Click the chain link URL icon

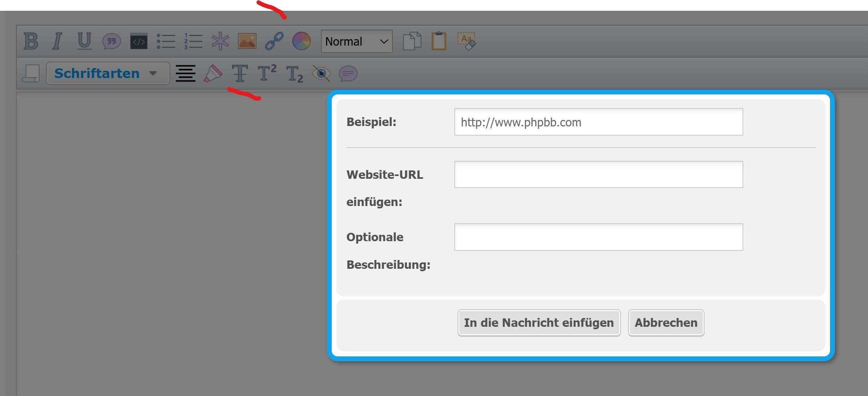274,41
